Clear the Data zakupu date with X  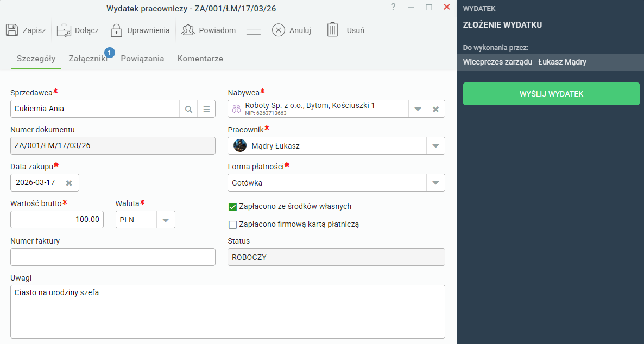(69, 183)
